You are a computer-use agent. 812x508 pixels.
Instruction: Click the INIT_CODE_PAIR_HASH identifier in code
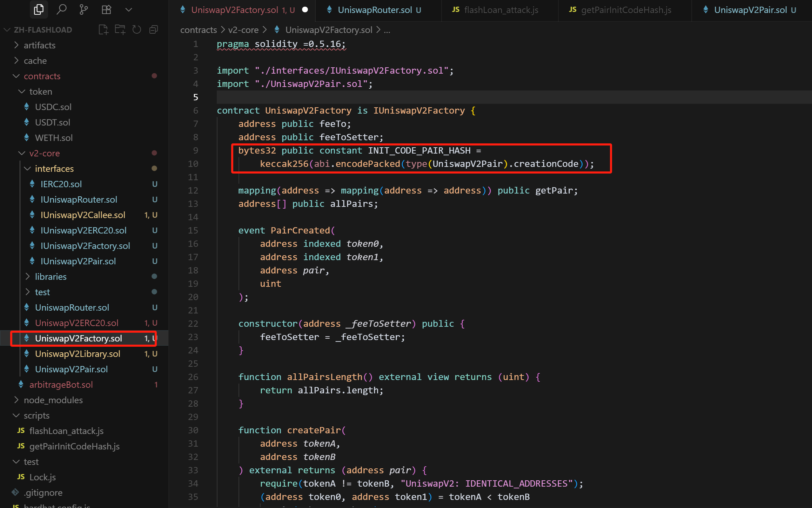click(x=419, y=151)
